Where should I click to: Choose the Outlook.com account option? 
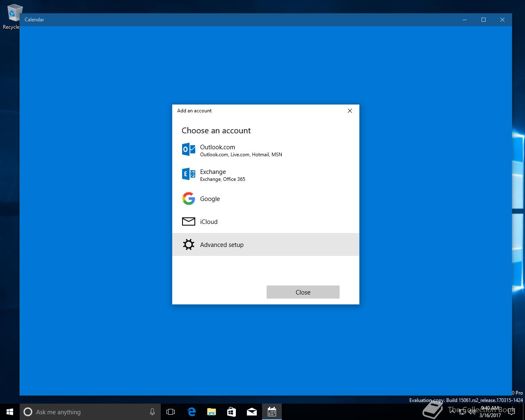pos(265,150)
